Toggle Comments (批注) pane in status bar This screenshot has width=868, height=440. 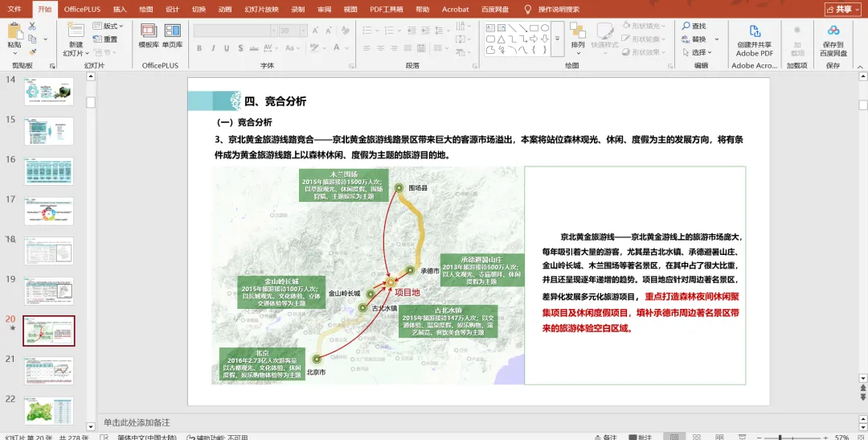[x=640, y=438]
